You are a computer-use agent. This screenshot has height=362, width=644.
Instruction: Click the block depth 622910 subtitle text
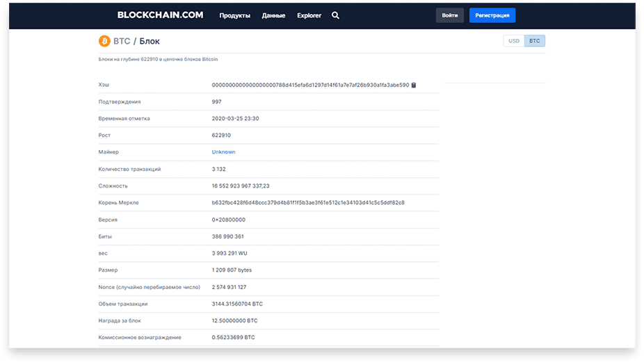point(158,59)
